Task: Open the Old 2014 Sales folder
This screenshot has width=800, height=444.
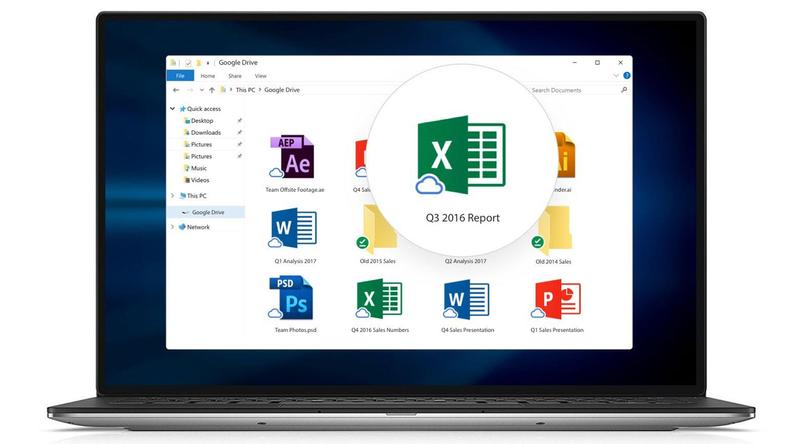Action: tap(552, 231)
